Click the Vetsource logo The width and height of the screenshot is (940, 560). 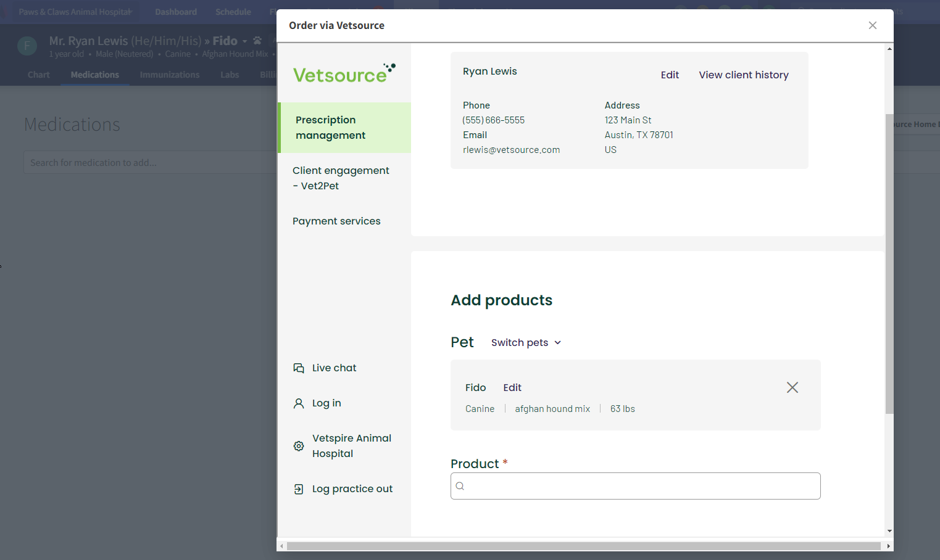pos(344,73)
